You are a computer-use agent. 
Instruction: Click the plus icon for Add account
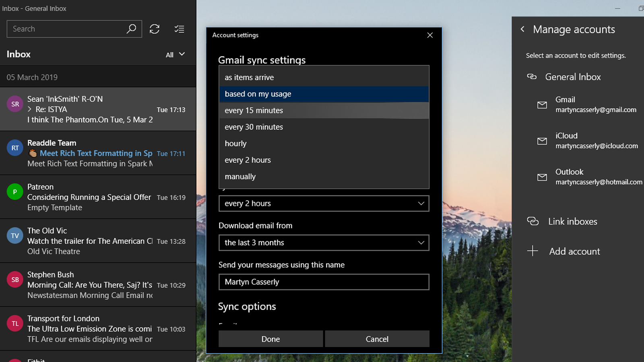coord(533,251)
